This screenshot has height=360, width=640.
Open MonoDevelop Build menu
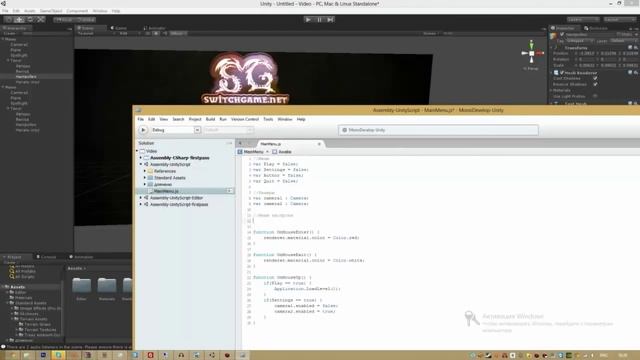(210, 119)
